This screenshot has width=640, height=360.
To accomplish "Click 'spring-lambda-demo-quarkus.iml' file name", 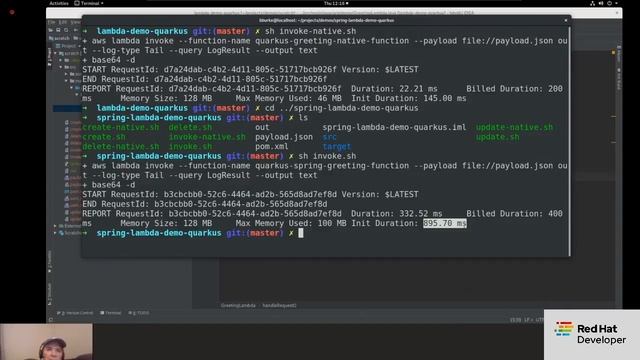I will 394,127.
